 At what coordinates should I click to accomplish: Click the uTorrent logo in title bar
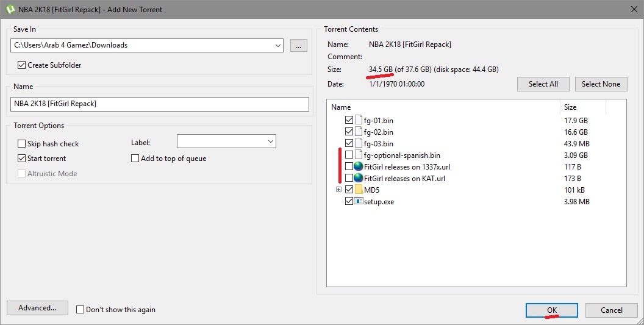click(10, 10)
